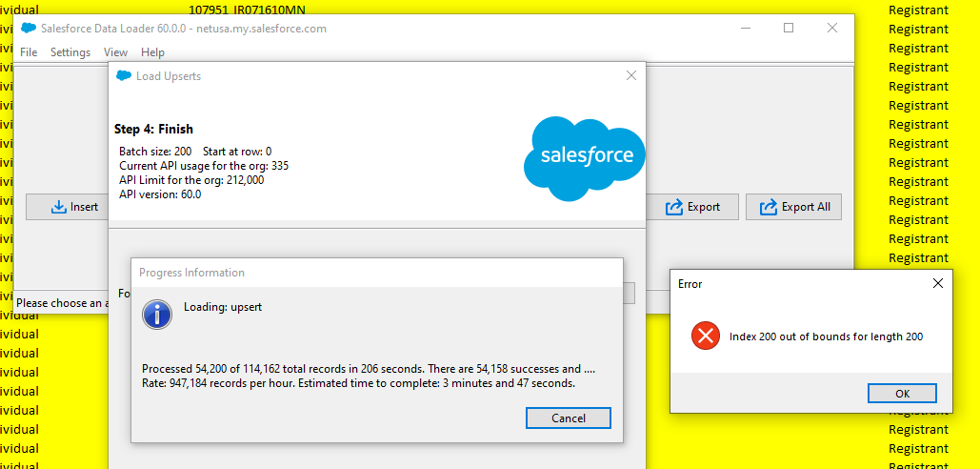Screen dimensions: 980x469
Task: Open the View menu
Action: click(x=115, y=51)
